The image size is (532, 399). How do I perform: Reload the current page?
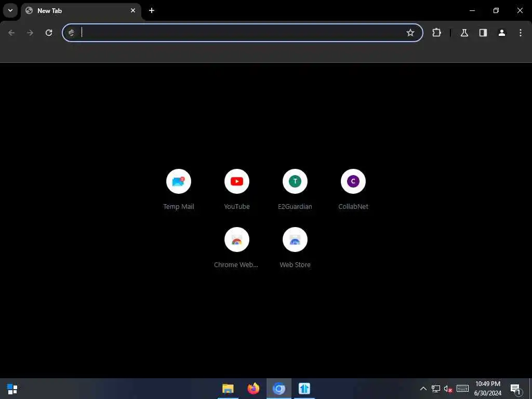click(49, 33)
